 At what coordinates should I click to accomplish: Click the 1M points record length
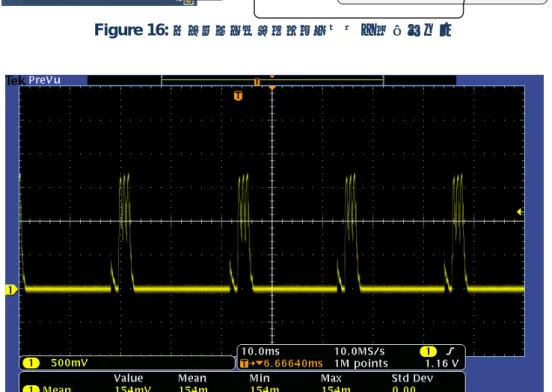click(x=361, y=363)
